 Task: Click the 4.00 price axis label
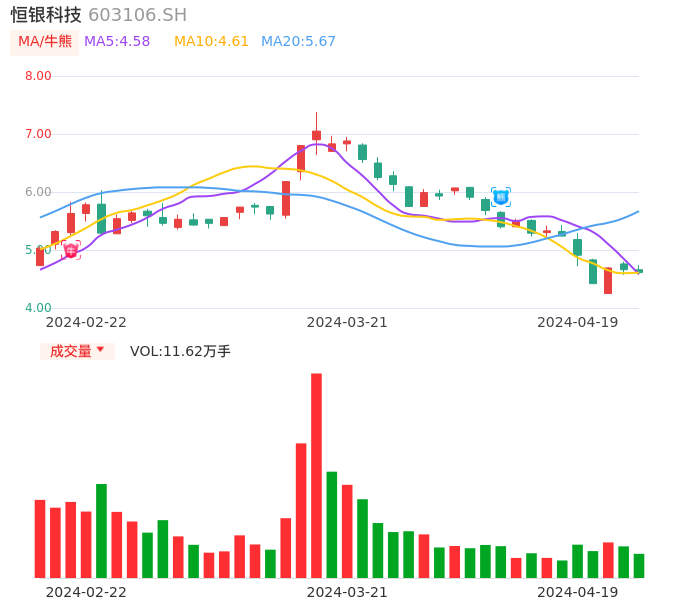(38, 308)
